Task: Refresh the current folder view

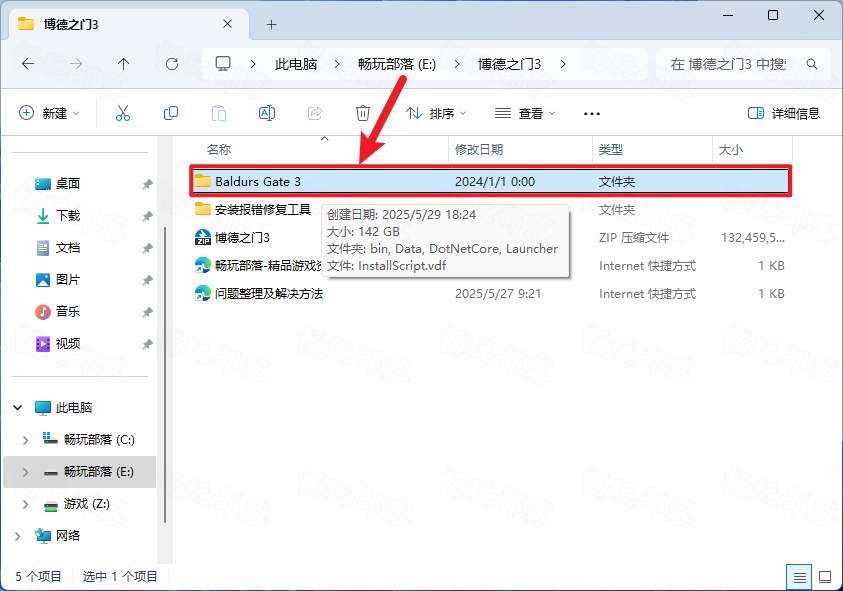Action: (172, 64)
